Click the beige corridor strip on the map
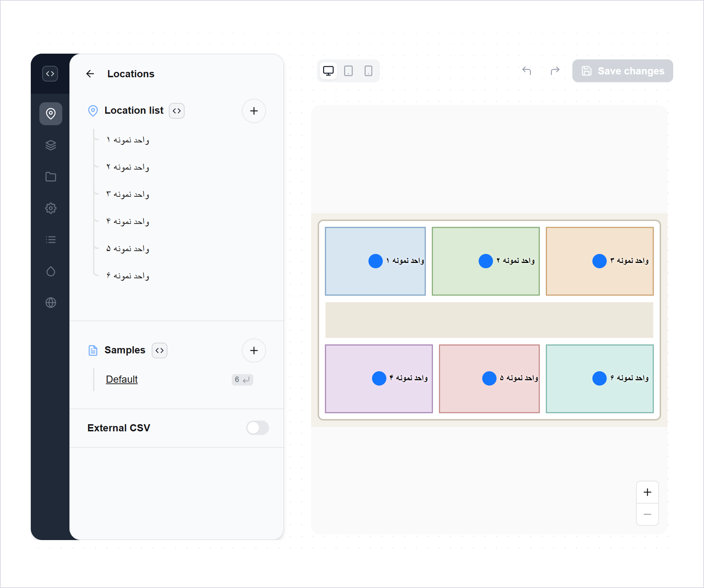704x588 pixels. pyautogui.click(x=489, y=320)
